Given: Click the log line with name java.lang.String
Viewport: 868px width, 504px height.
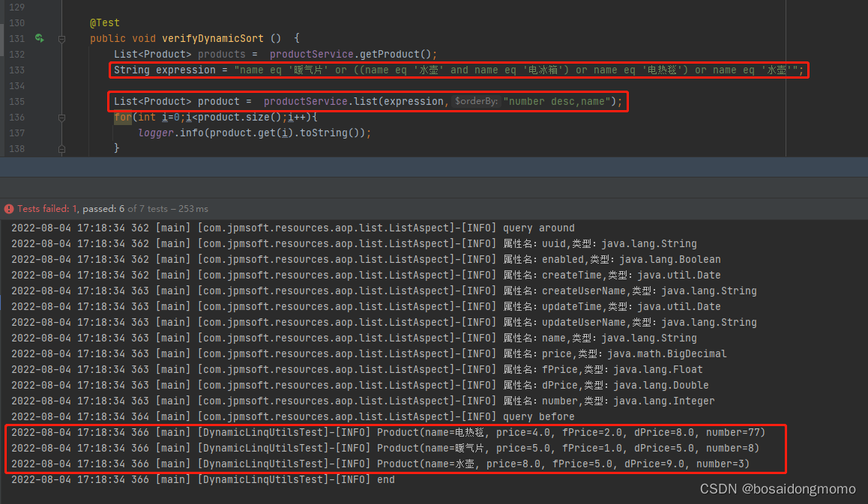Looking at the screenshot, I should point(354,338).
